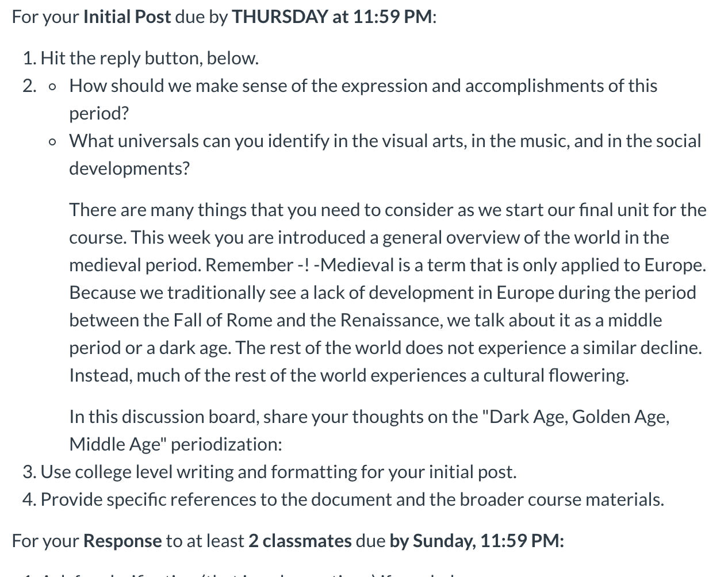This screenshot has width=728, height=577.
Task: Click the question starting "What universals can you identify"
Action: pyautogui.click(x=384, y=141)
